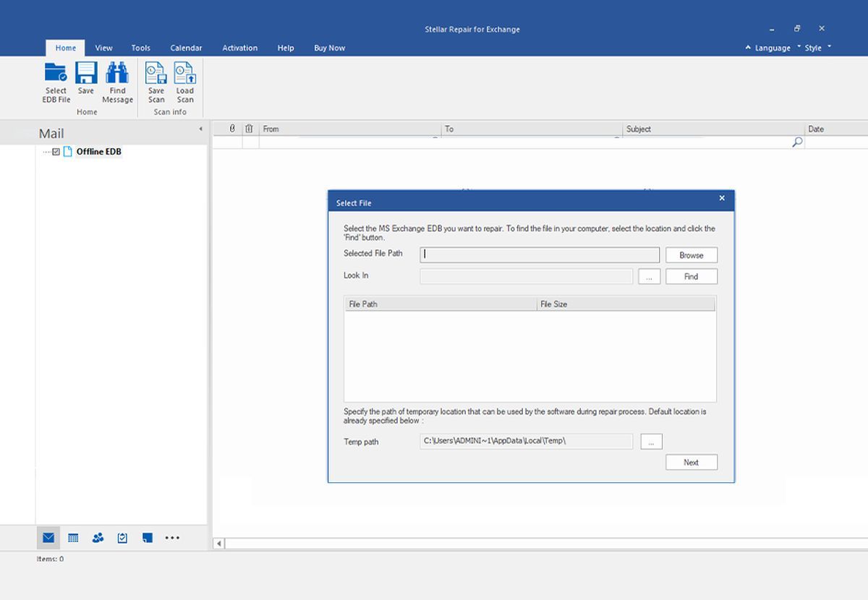Click the search magnifier in Subject filter
The width and height of the screenshot is (868, 600).
coord(797,142)
